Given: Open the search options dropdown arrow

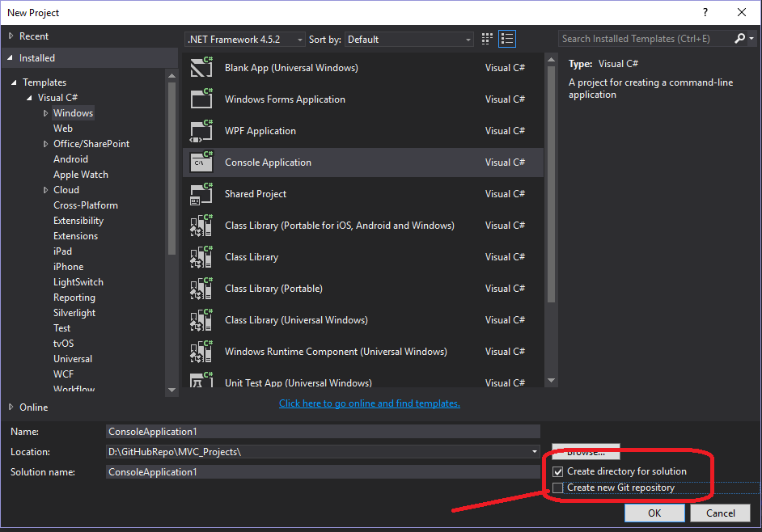Looking at the screenshot, I should click(751, 38).
